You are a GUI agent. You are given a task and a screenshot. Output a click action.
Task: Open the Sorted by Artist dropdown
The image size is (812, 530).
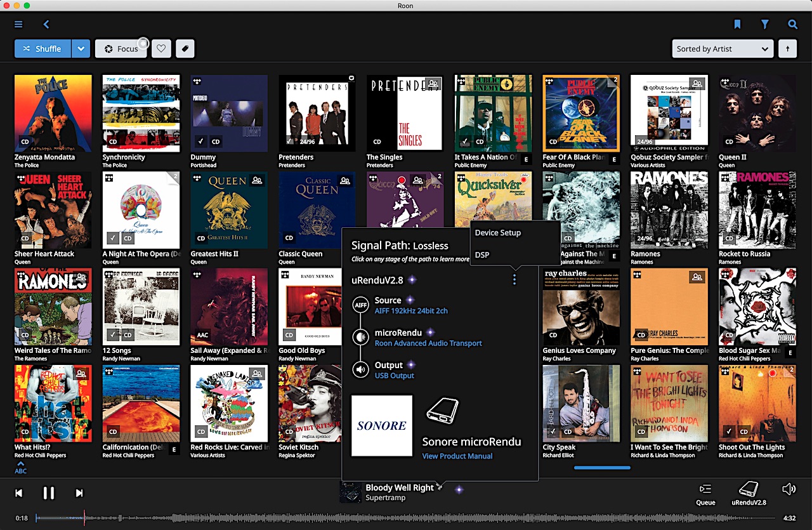click(723, 49)
